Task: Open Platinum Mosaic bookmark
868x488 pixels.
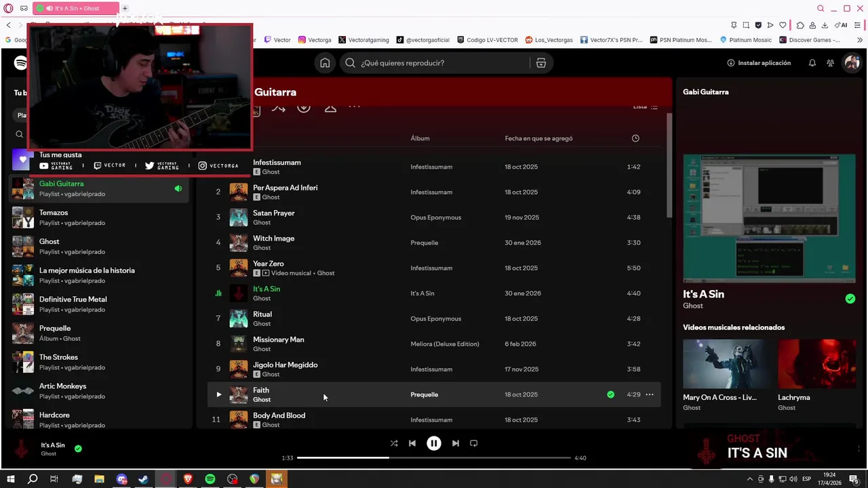Action: click(745, 40)
